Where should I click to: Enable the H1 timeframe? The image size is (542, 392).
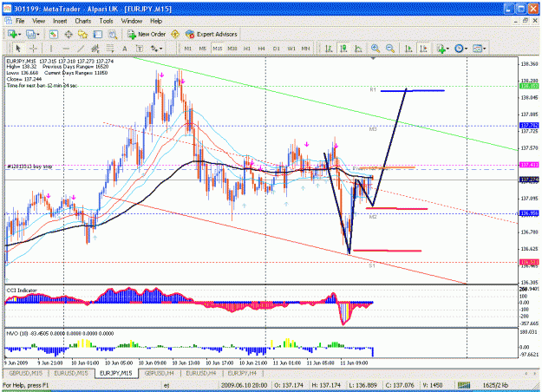point(247,49)
